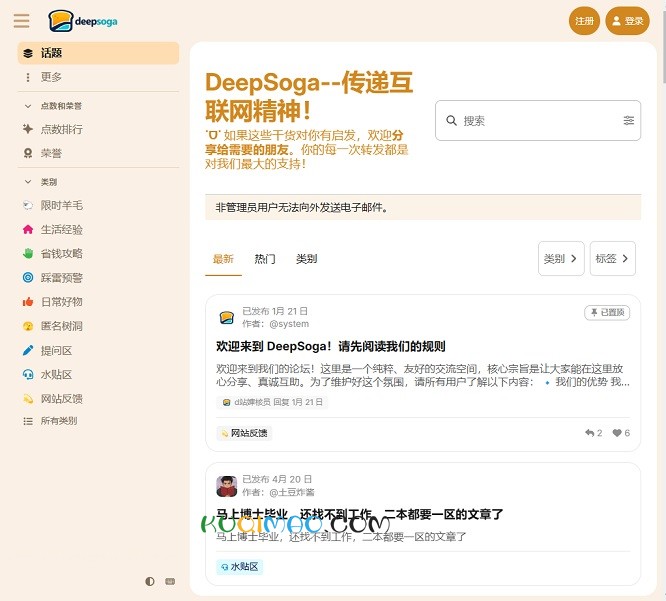Viewport: 666px width, 601px height.
Task: Click the 网站反馈 tag on welcome post
Action: (x=244, y=433)
